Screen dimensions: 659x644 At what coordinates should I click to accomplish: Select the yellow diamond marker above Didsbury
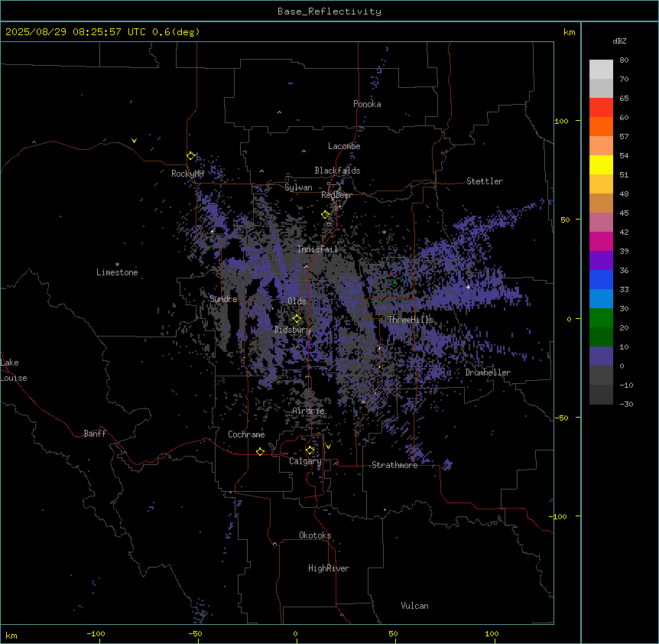[297, 319]
